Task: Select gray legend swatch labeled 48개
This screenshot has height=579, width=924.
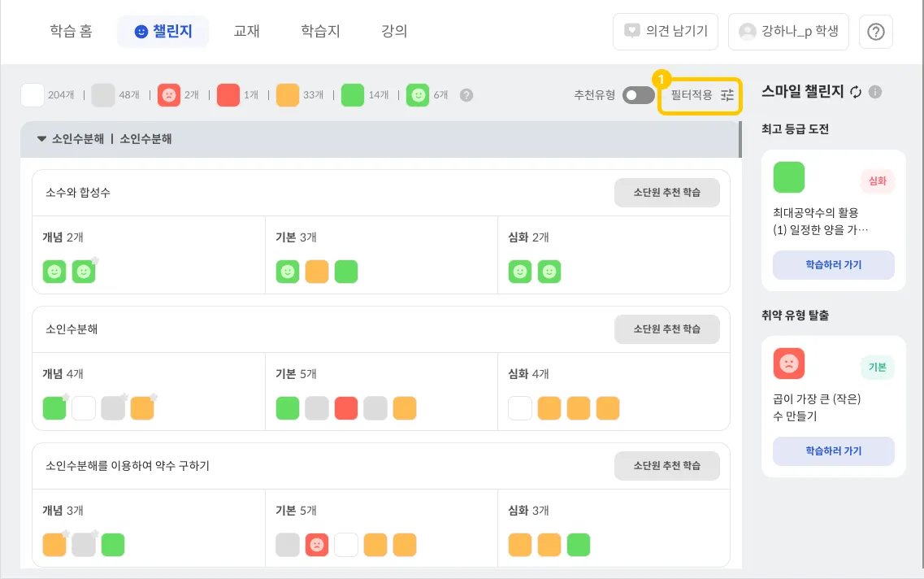Action: tap(103, 95)
